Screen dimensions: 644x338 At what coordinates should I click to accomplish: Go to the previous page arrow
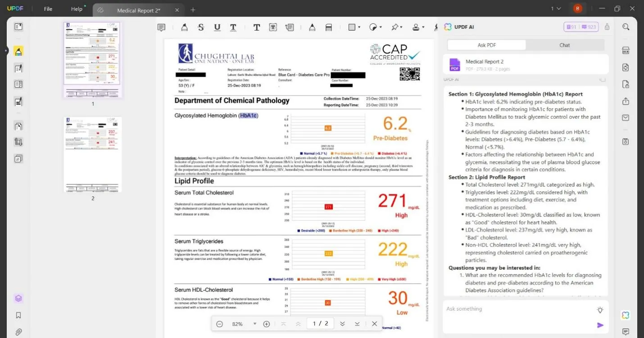point(298,324)
